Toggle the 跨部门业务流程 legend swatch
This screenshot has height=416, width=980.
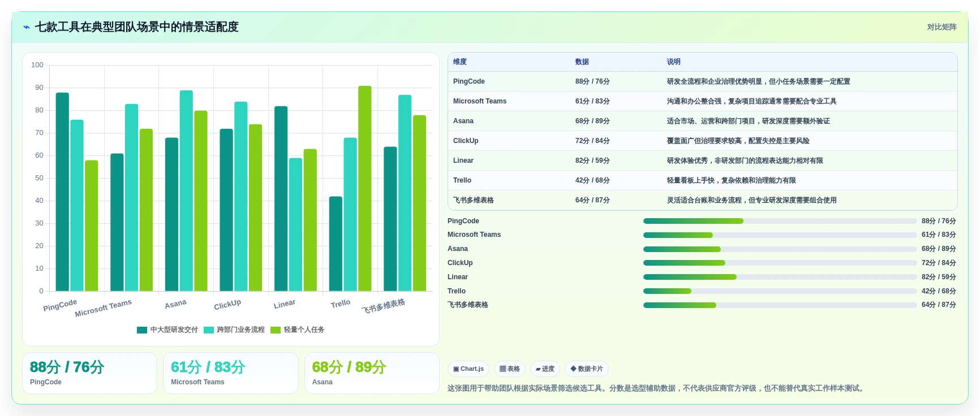tap(209, 330)
